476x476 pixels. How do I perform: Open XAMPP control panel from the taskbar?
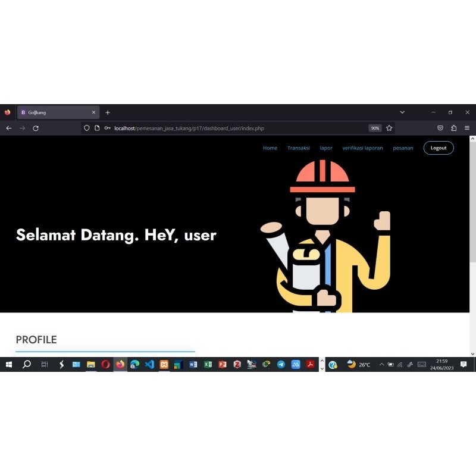[x=164, y=364]
